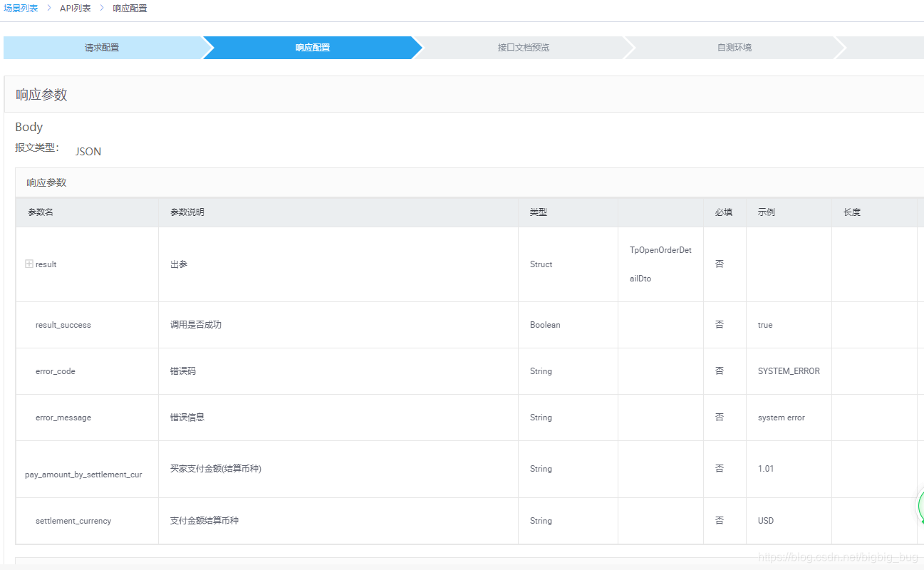Viewport: 924px width, 570px height.
Task: Select String type for error_code row
Action: click(x=541, y=371)
